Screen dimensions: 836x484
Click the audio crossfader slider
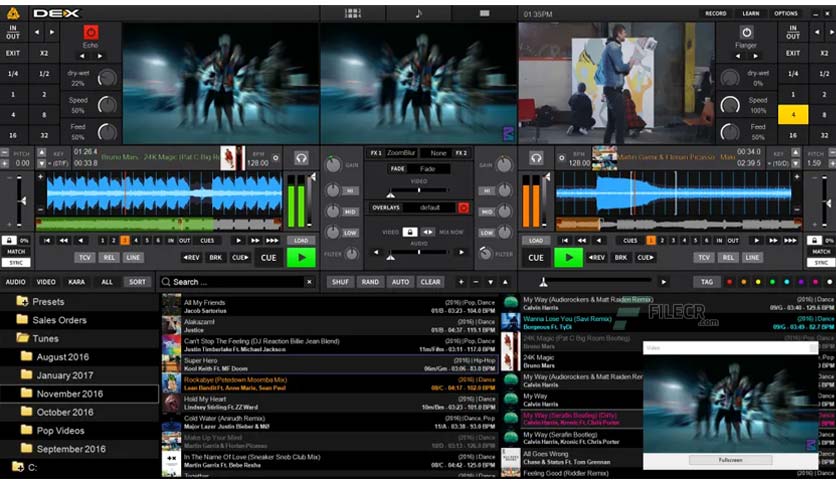coord(419,253)
